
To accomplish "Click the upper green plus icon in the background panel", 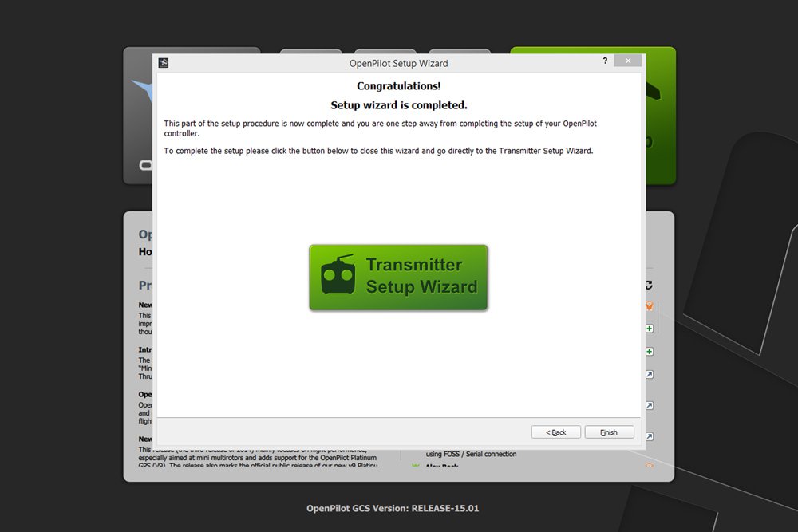I will [x=650, y=329].
